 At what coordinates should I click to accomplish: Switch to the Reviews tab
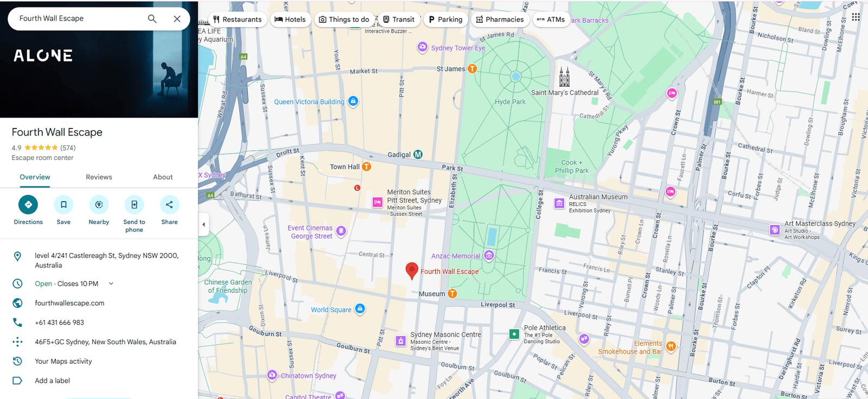[x=99, y=177]
